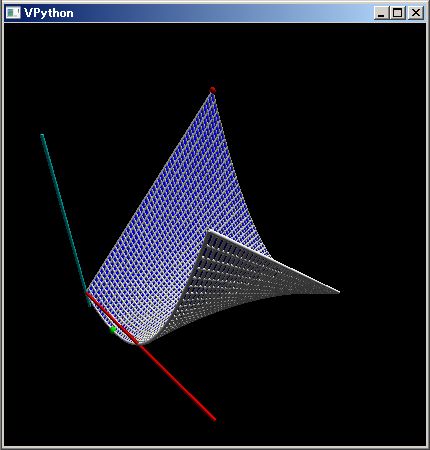
Task: Click the VPython application icon in title bar
Action: (13, 13)
